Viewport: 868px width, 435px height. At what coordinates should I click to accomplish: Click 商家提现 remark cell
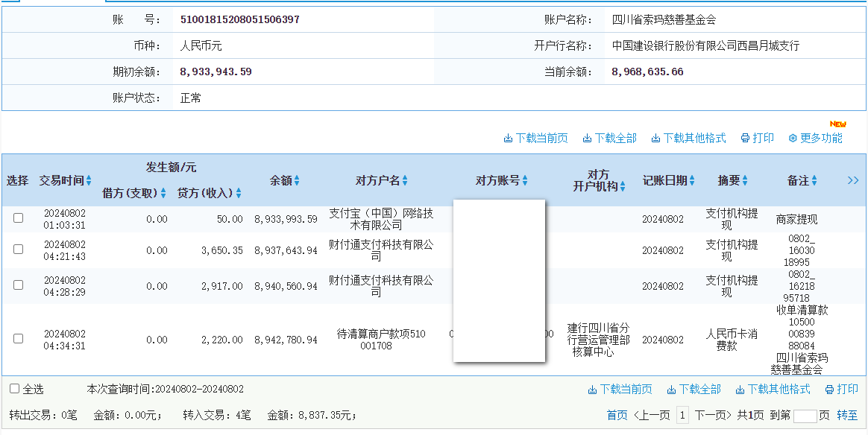coord(796,220)
